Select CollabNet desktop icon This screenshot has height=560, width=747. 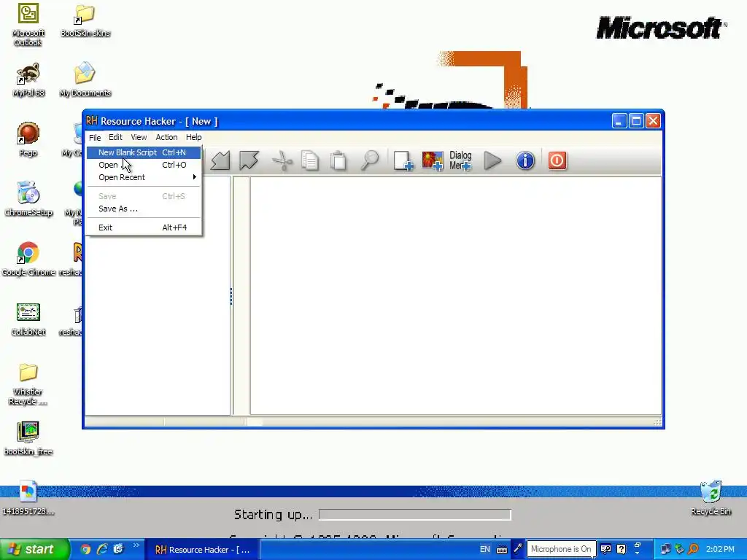click(x=28, y=319)
